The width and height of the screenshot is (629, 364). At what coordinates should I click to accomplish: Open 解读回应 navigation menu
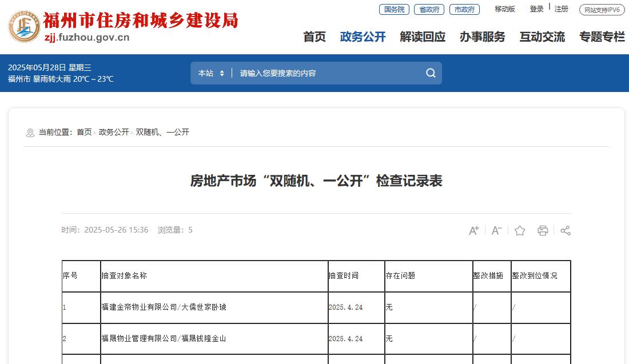click(x=423, y=37)
